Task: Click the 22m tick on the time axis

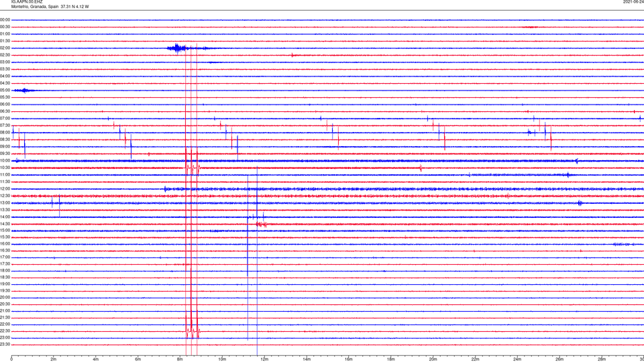Action: pos(475,359)
